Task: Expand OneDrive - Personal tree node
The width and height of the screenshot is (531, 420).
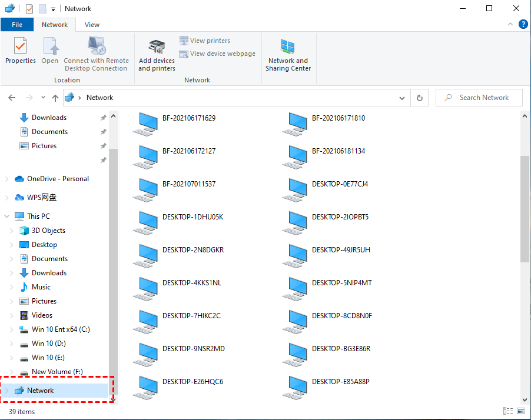Action: coord(7,179)
